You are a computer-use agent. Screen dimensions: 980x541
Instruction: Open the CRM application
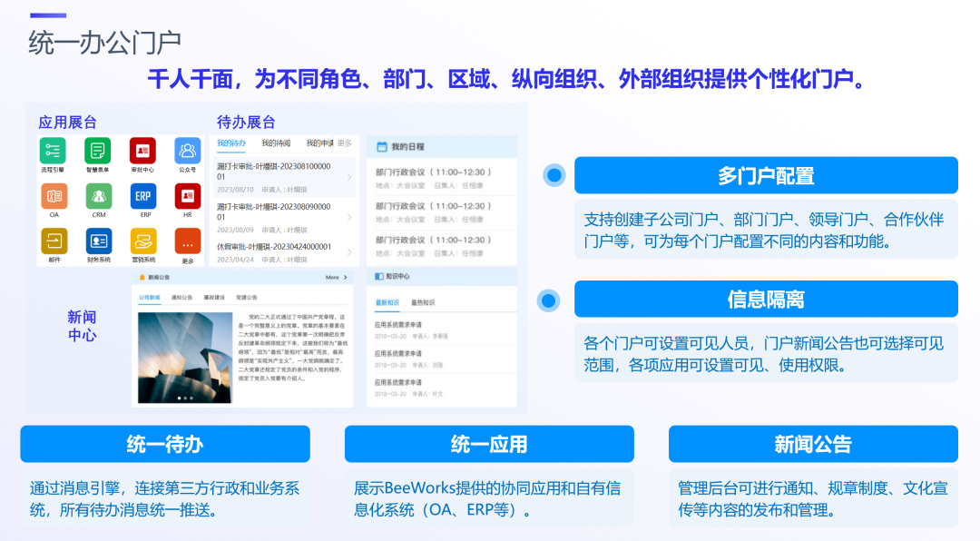(x=98, y=196)
